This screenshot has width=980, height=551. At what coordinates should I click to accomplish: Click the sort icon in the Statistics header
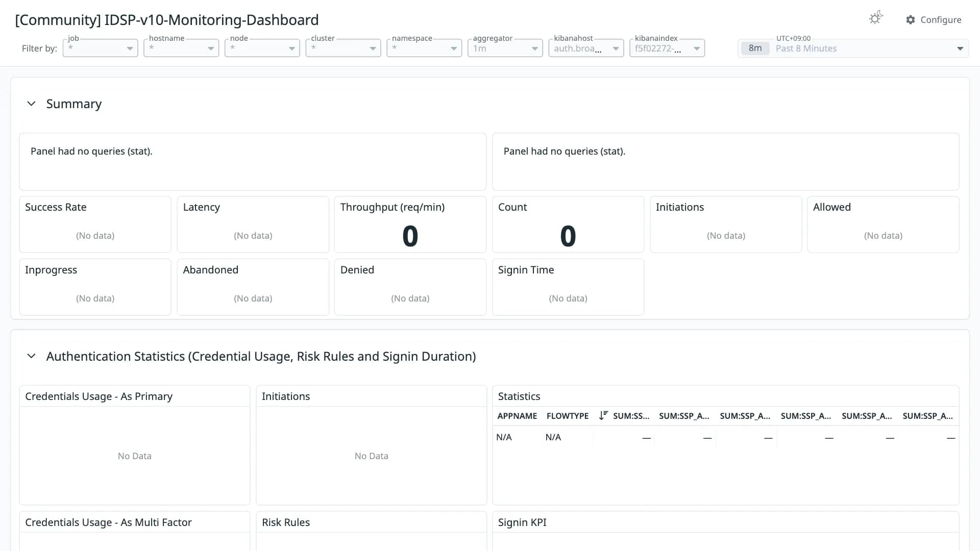click(x=603, y=416)
